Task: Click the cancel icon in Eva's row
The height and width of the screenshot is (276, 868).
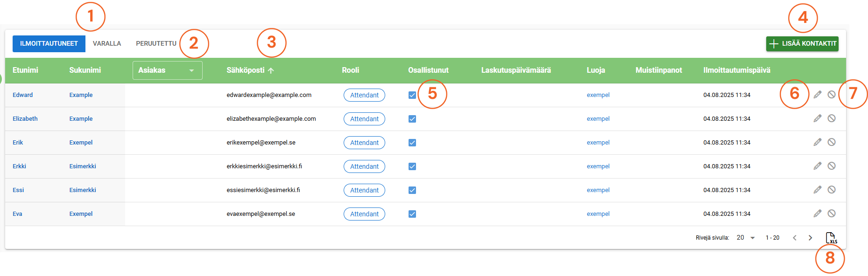Action: (x=832, y=214)
